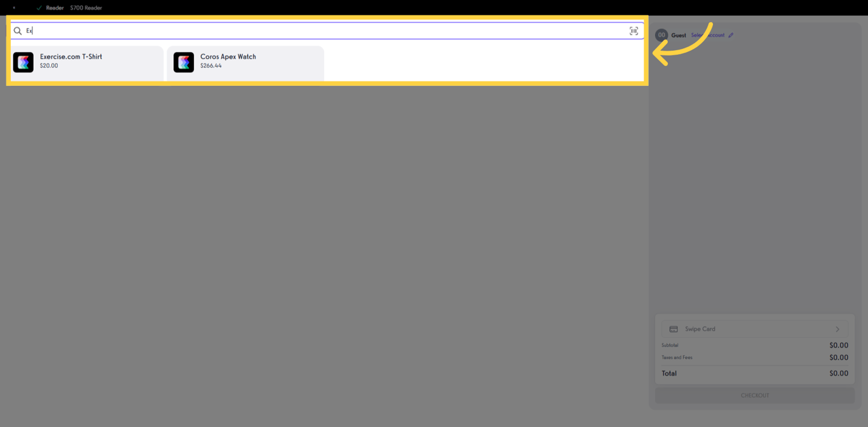Click the Guest avatar circle labeled 00
This screenshot has width=868, height=427.
(x=661, y=35)
